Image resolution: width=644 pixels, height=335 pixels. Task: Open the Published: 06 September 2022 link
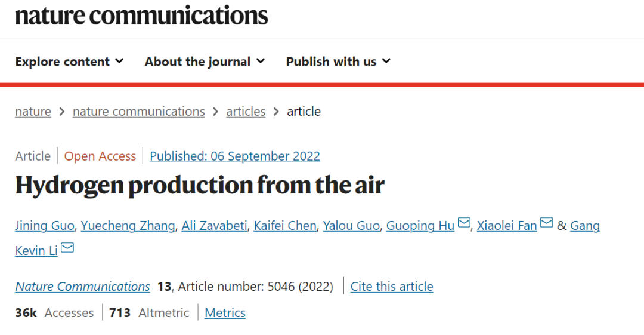click(235, 156)
